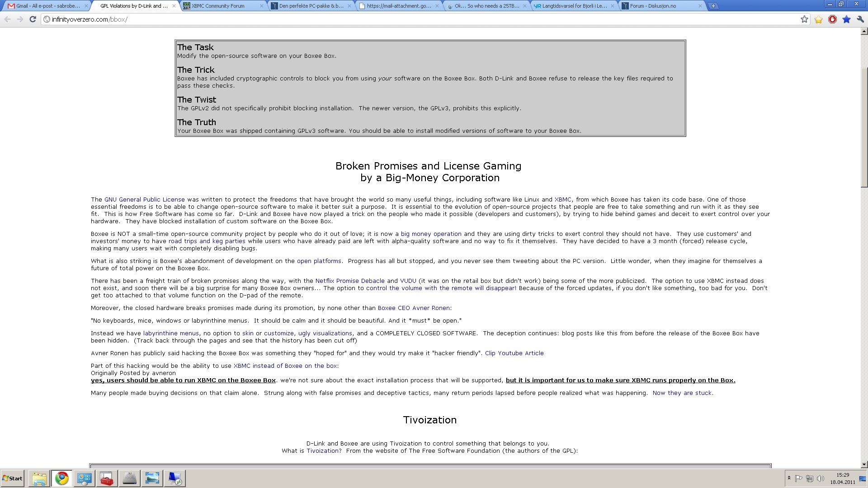This screenshot has width=868, height=488.
Task: Close the Forum - Diskusjon.no tab
Action: 700,6
